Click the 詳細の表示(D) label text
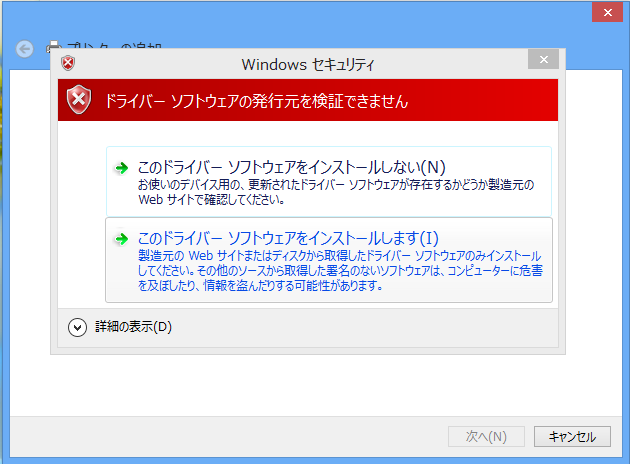 (x=133, y=327)
